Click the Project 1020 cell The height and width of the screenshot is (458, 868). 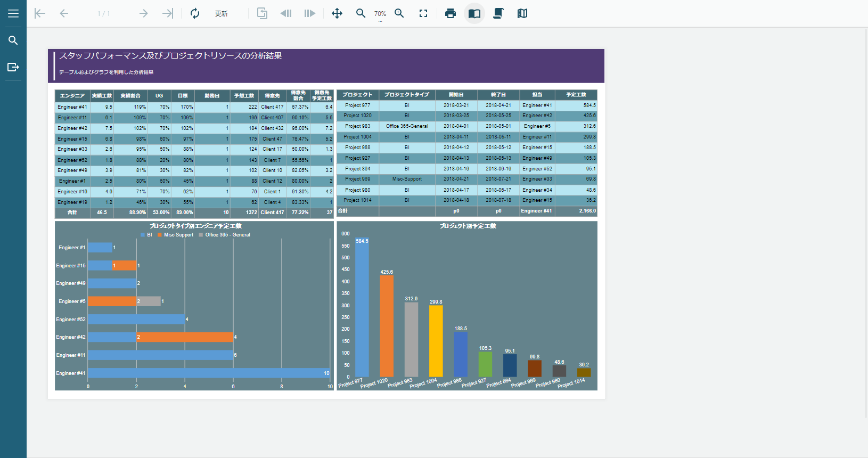357,116
